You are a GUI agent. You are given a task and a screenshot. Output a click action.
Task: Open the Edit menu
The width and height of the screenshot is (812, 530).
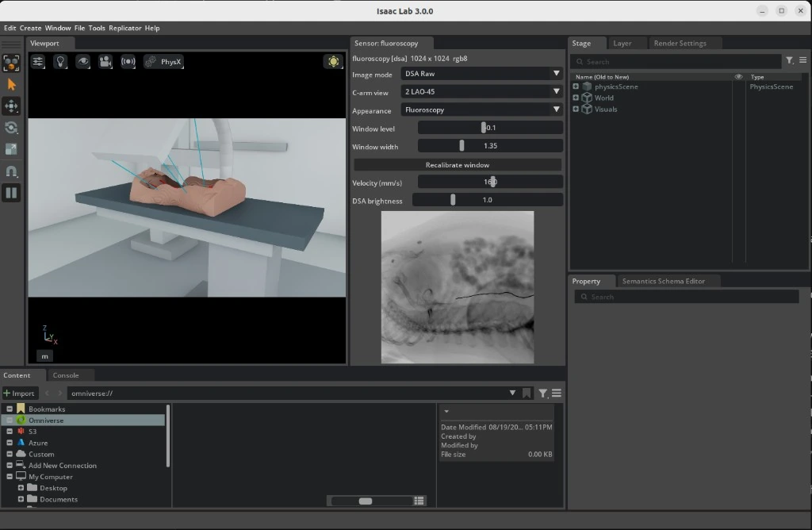10,28
